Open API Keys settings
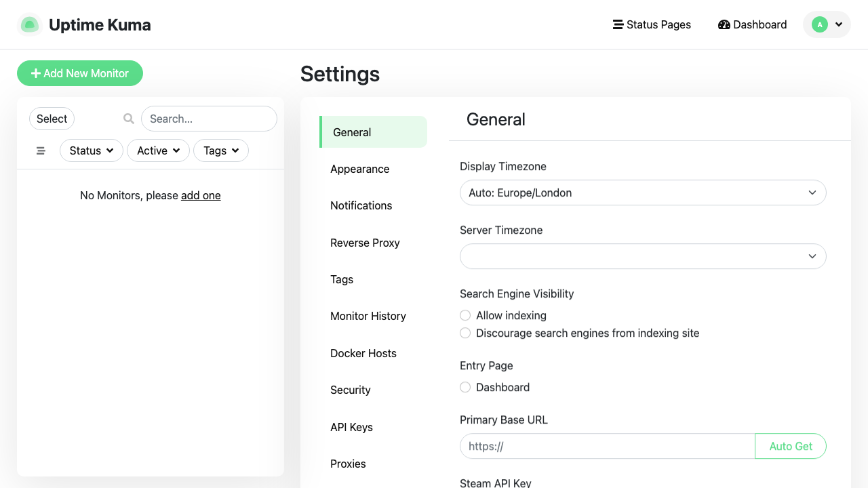 [373, 427]
